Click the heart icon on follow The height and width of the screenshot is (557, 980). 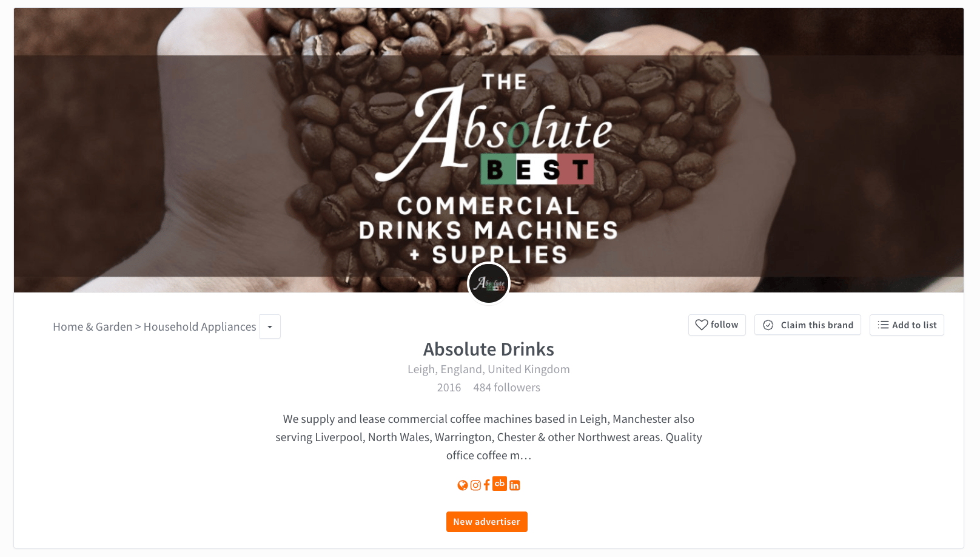coord(702,325)
